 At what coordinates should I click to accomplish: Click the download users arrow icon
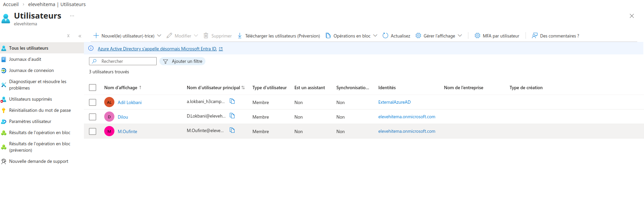(x=240, y=36)
